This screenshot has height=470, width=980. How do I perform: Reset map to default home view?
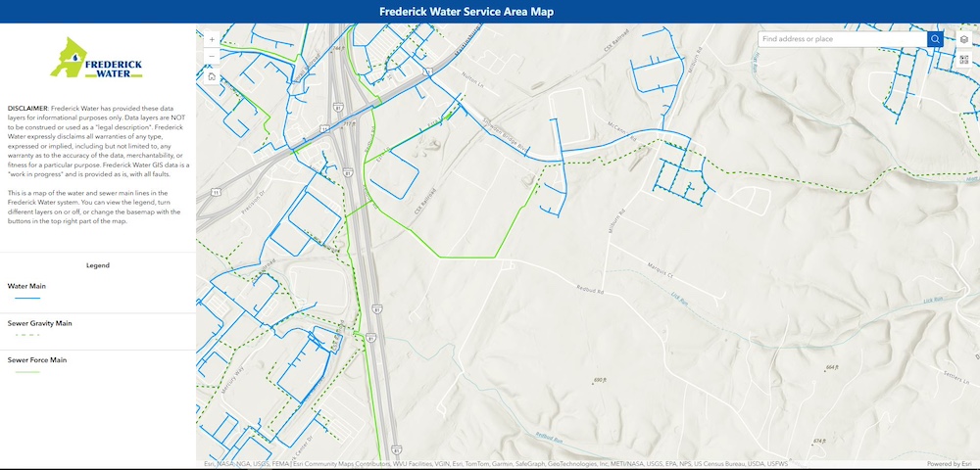(x=212, y=76)
